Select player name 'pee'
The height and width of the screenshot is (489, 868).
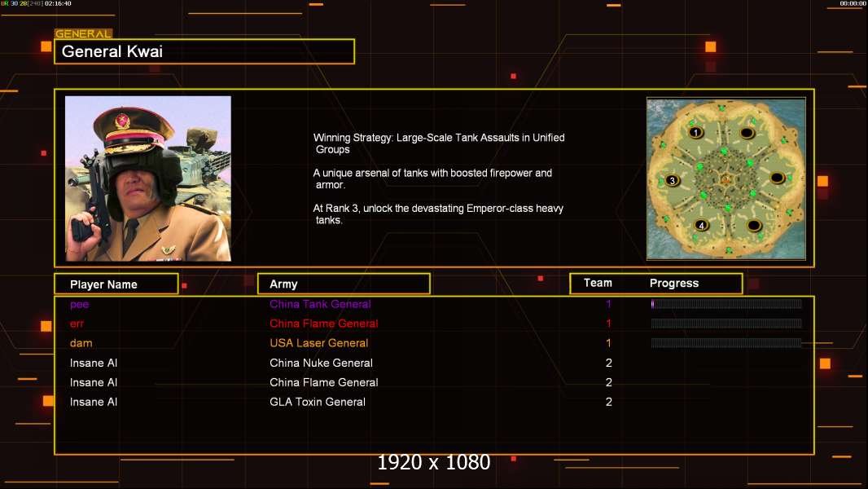(x=79, y=305)
